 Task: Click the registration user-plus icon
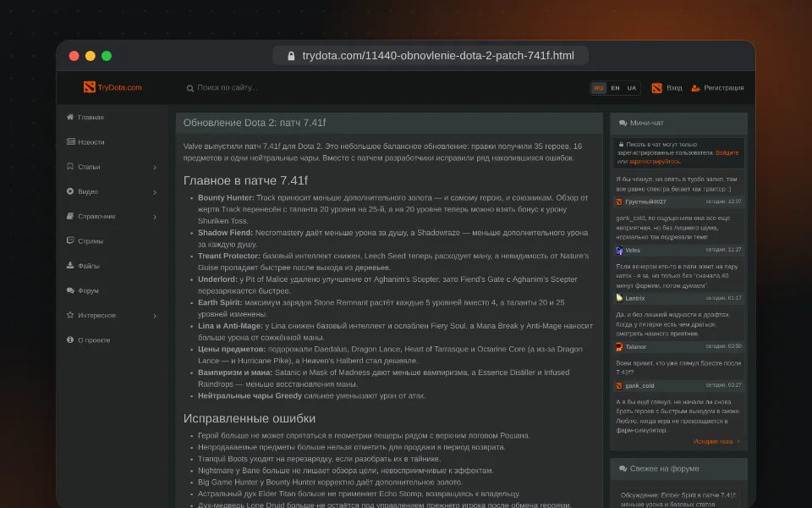click(x=695, y=88)
